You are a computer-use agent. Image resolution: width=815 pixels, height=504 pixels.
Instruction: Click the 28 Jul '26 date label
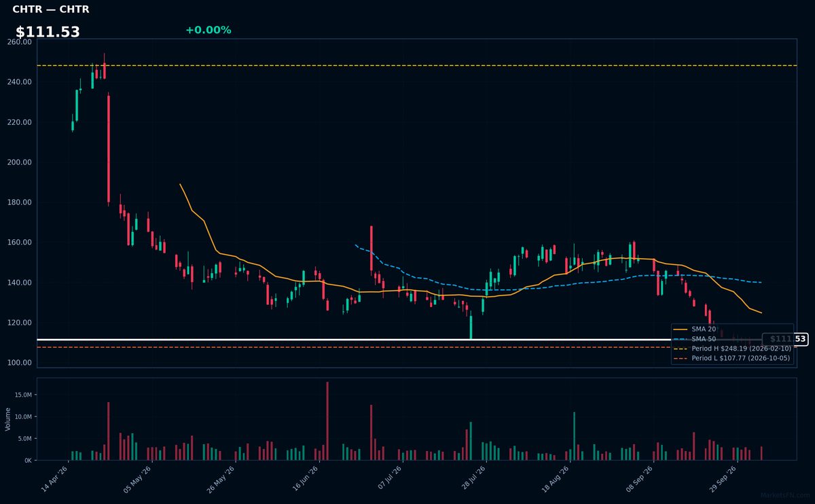coord(473,480)
